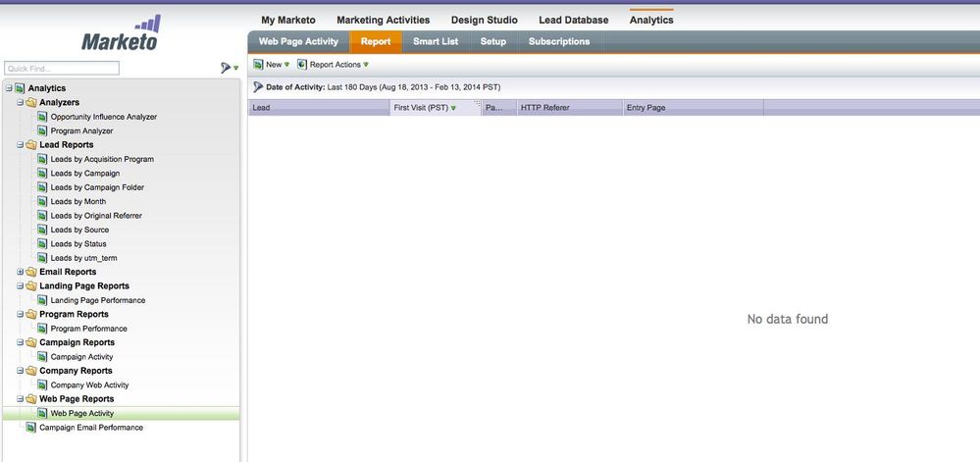Collapse the Web Page Reports folder
This screenshot has height=462, width=980.
point(20,399)
